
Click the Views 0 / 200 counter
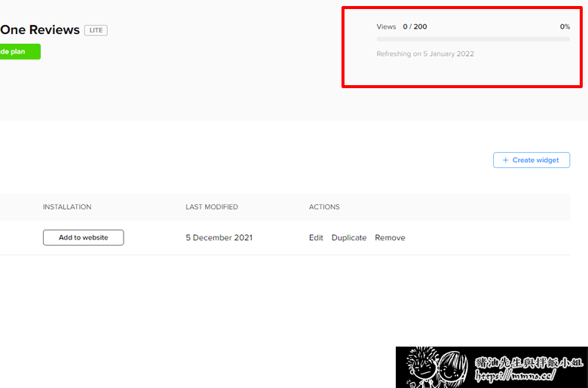pos(402,26)
